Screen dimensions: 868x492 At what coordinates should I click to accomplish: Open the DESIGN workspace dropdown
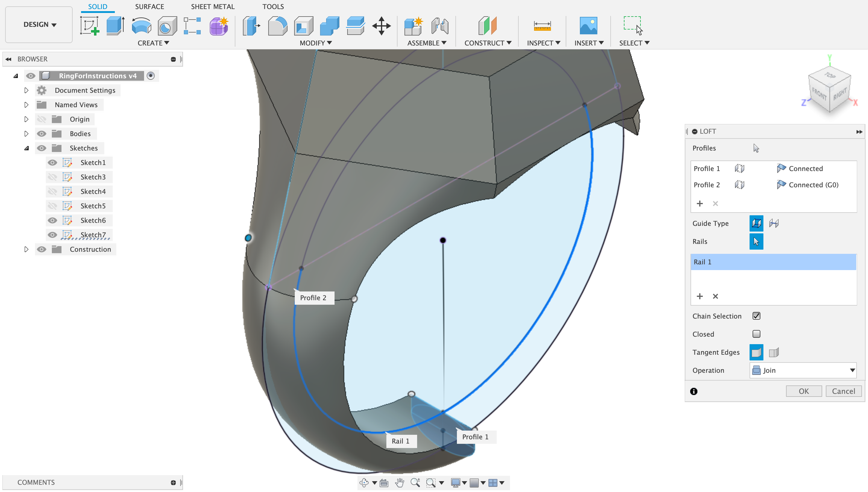(39, 24)
